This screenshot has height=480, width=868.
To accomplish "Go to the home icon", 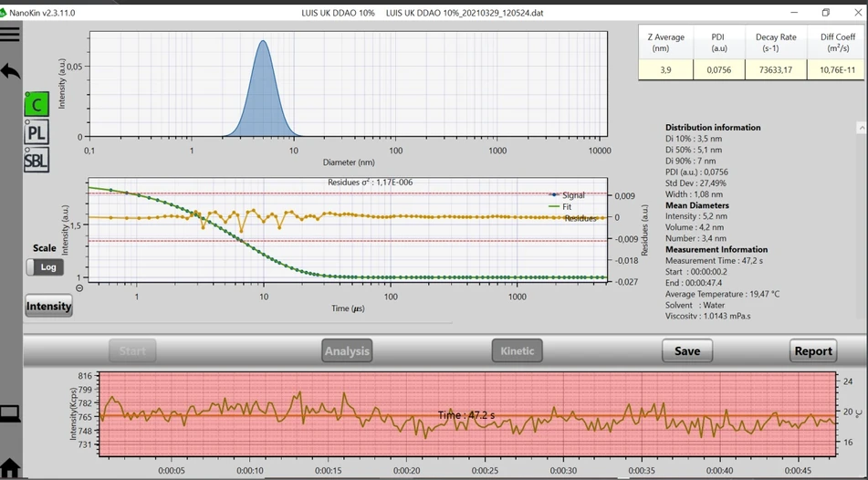I will [10, 468].
